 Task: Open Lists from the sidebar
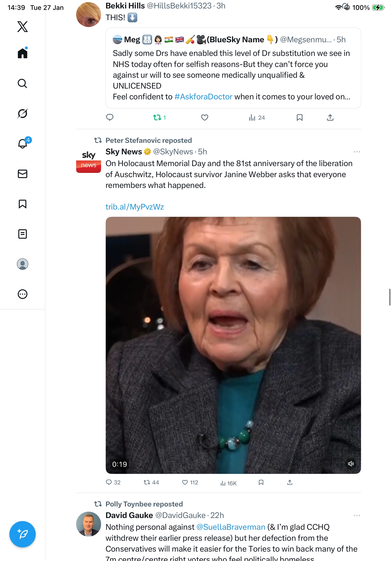[23, 234]
